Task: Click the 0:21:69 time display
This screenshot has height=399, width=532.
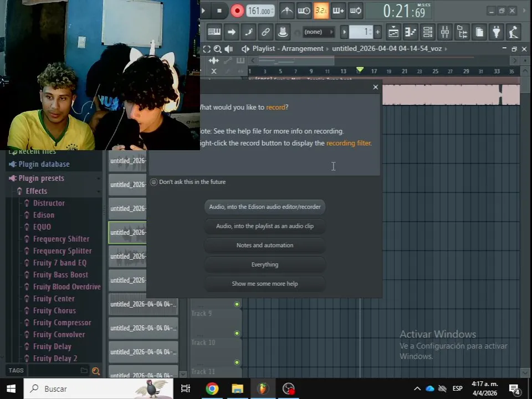Action: (x=404, y=12)
